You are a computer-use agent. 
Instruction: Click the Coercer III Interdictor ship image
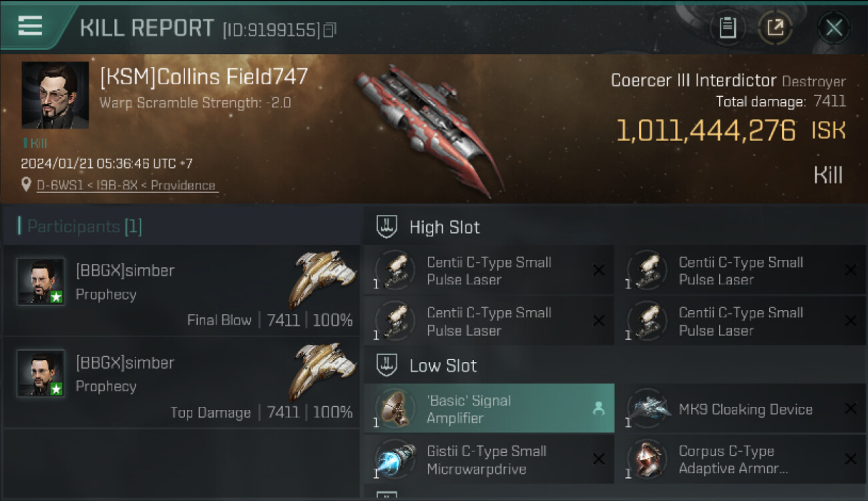[x=429, y=127]
